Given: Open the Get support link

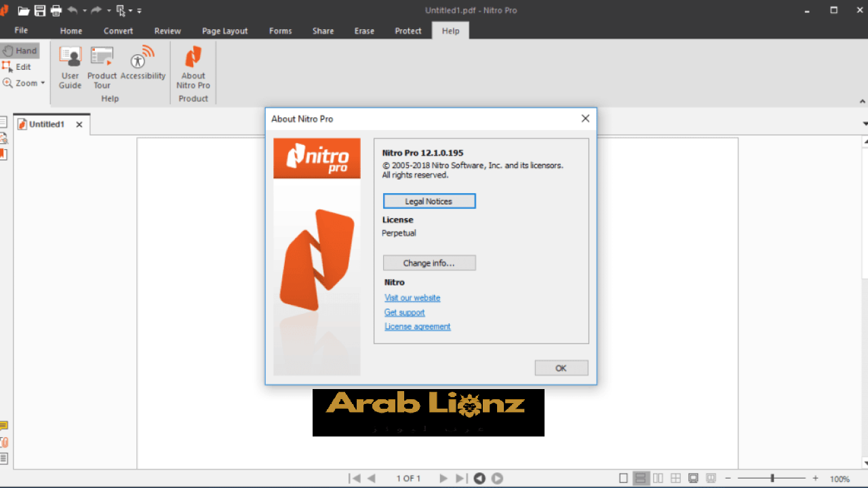Looking at the screenshot, I should tap(405, 312).
